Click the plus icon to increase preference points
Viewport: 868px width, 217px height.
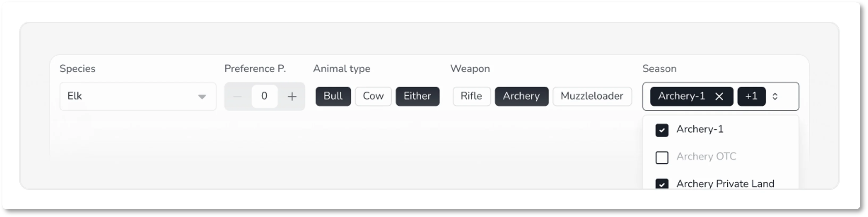[292, 97]
